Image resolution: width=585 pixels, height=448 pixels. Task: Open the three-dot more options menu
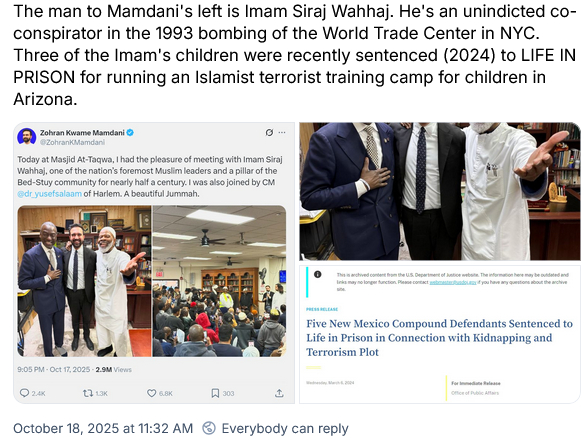tap(282, 132)
